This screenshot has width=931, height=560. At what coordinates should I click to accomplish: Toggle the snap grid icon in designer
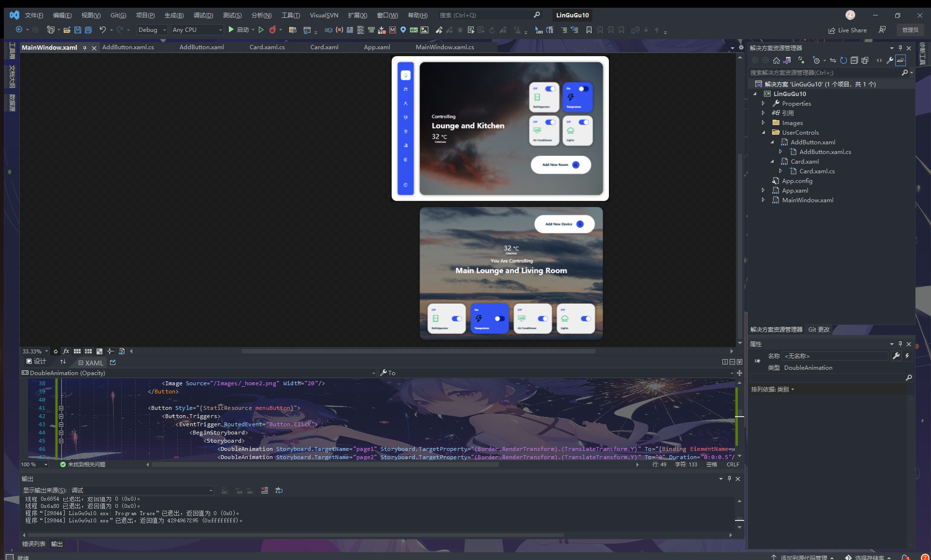[77, 351]
